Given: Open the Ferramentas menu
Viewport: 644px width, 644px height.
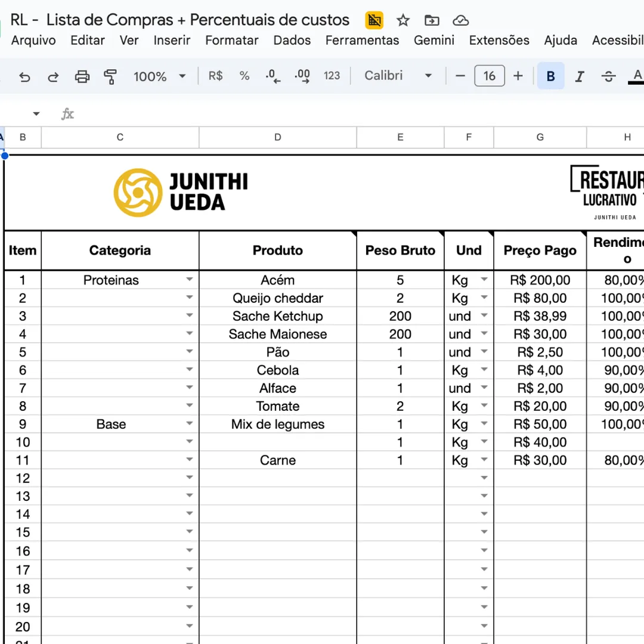Looking at the screenshot, I should click(x=363, y=41).
